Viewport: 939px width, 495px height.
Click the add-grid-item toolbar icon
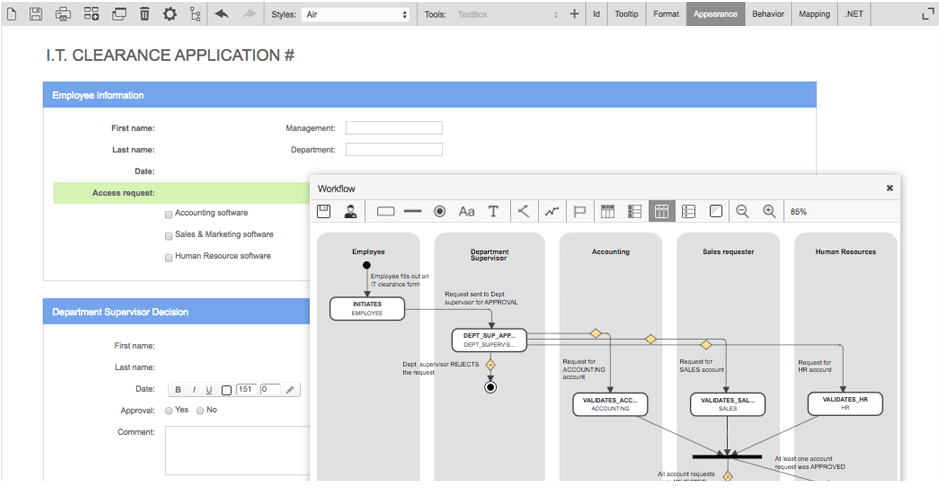91,14
